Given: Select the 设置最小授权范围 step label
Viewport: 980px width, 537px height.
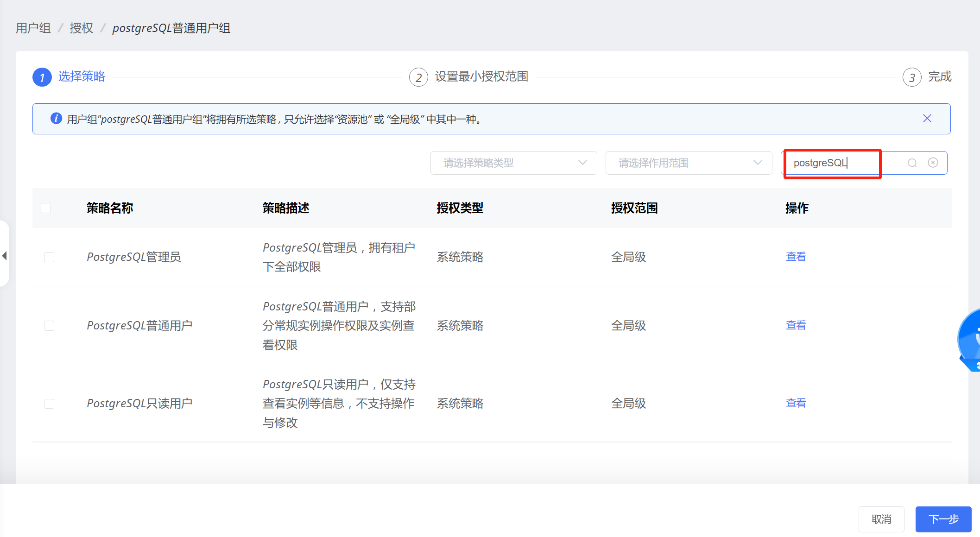Looking at the screenshot, I should coord(481,76).
